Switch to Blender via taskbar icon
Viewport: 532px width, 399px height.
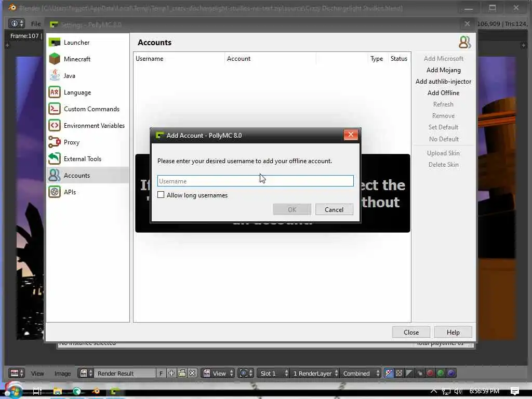(96, 391)
